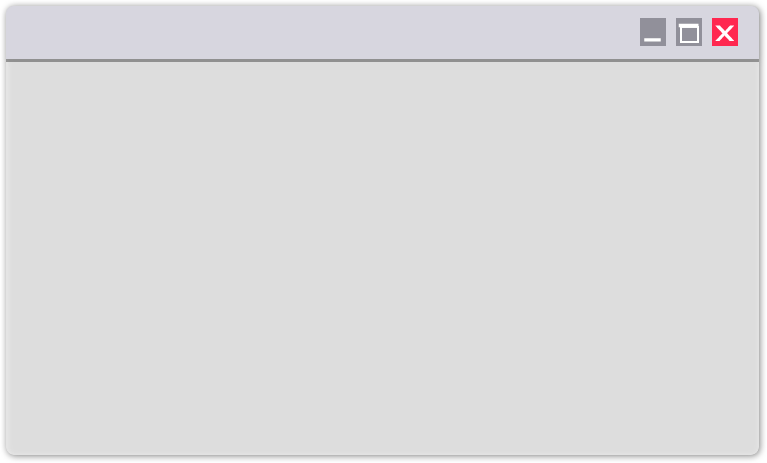
Task: Maximize the window with the square icon
Action: pos(689,32)
